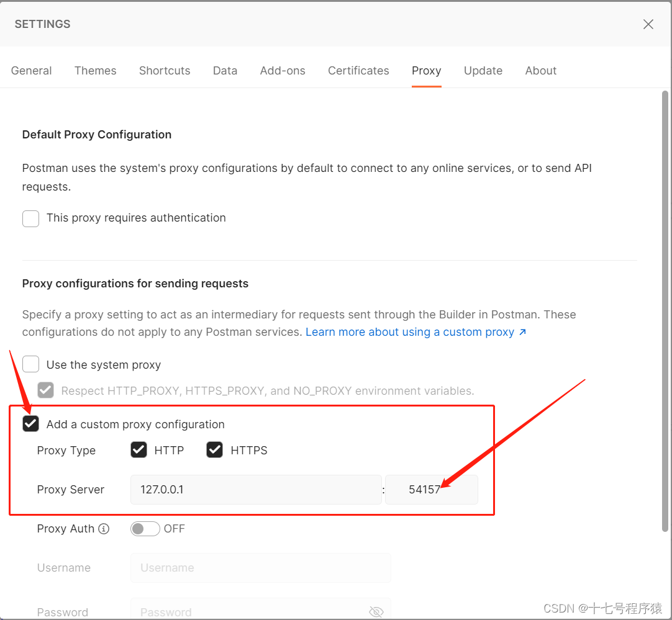Toggle respect environment variables checkbox
Viewport: 672px width, 620px height.
45,390
